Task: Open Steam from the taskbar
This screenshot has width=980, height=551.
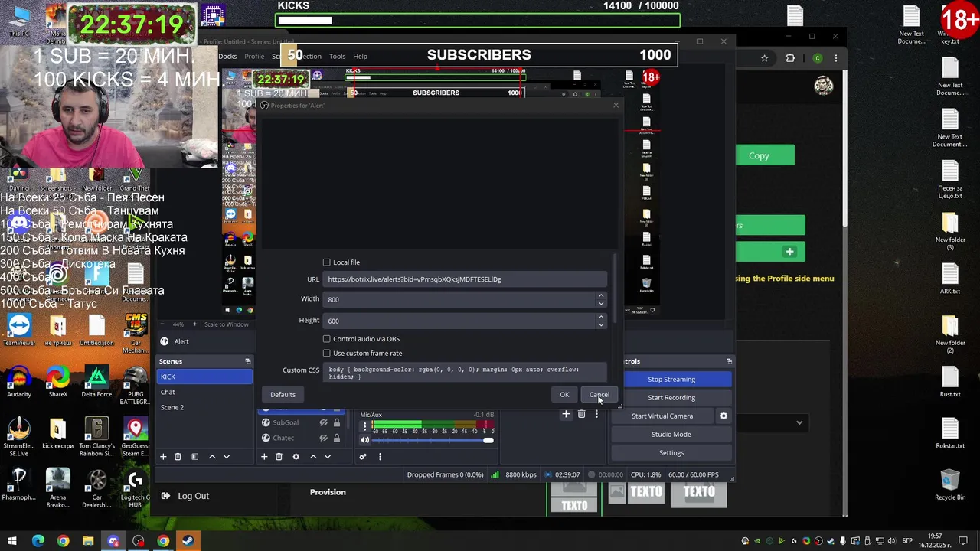Action: click(188, 541)
